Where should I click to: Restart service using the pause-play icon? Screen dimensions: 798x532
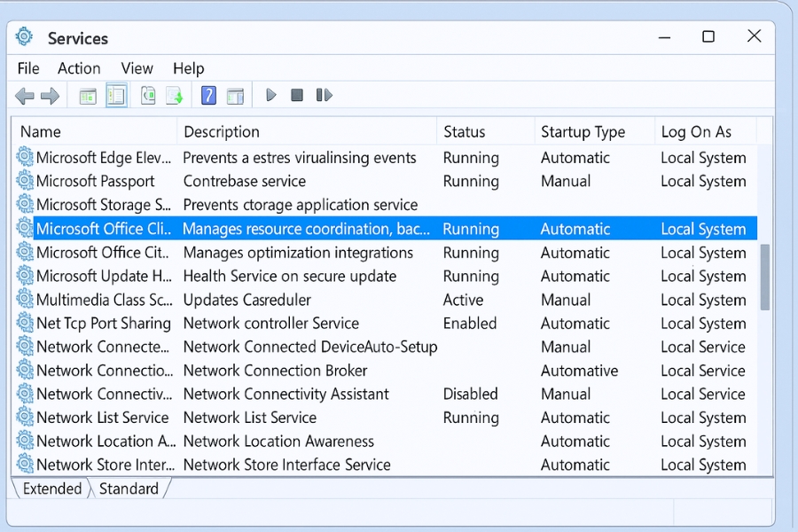324,95
